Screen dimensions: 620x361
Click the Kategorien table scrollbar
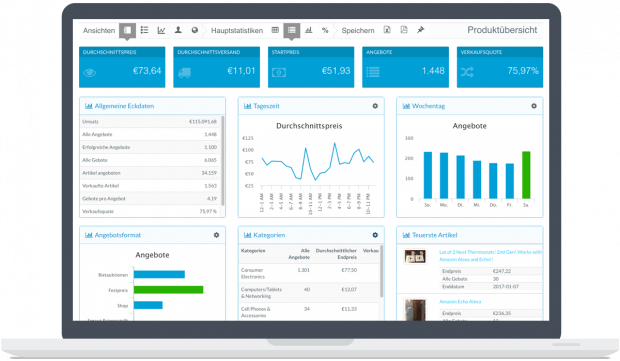click(382, 271)
